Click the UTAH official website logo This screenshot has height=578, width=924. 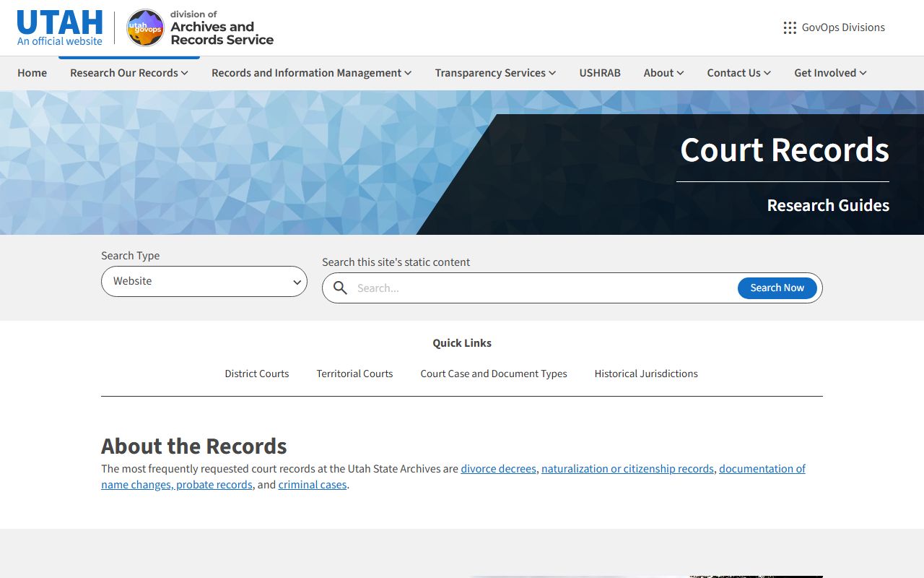pyautogui.click(x=60, y=28)
